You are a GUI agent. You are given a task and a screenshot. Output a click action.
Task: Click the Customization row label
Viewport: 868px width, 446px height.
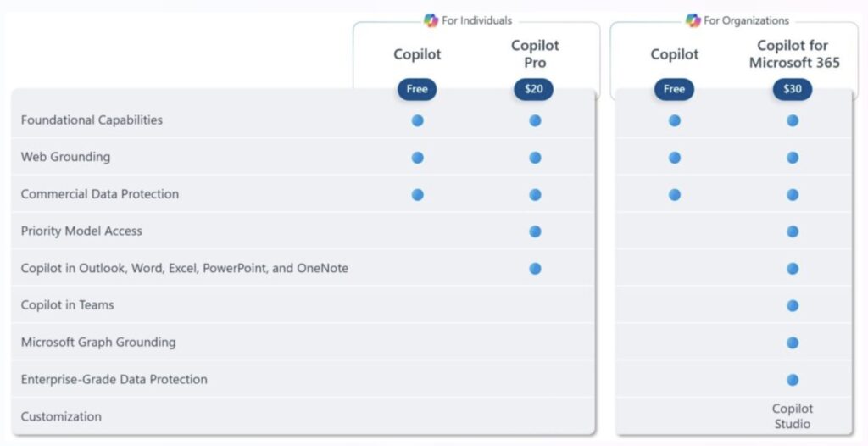click(61, 416)
